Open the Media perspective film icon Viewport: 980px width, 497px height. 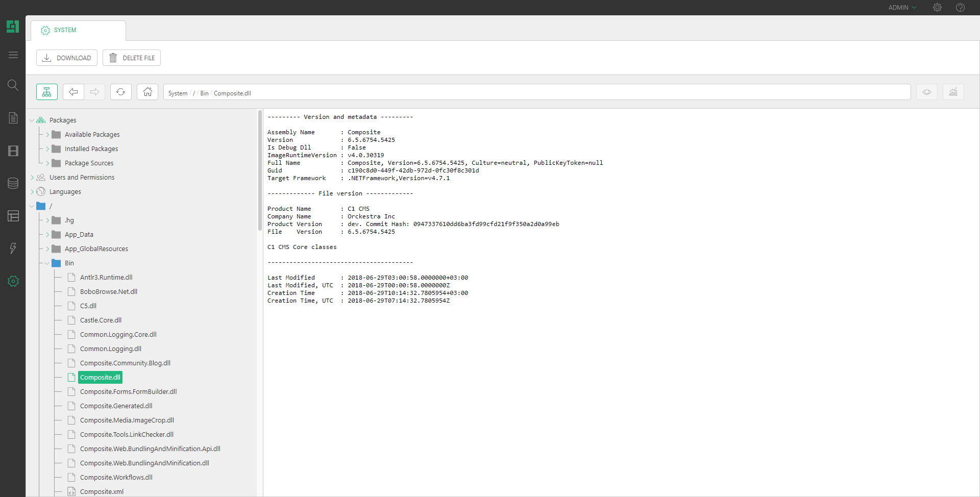pos(13,151)
